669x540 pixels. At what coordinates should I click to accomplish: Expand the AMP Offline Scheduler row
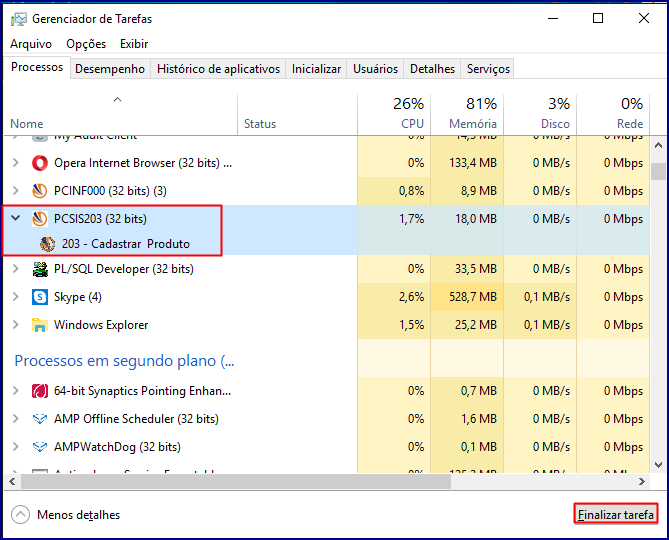point(16,418)
